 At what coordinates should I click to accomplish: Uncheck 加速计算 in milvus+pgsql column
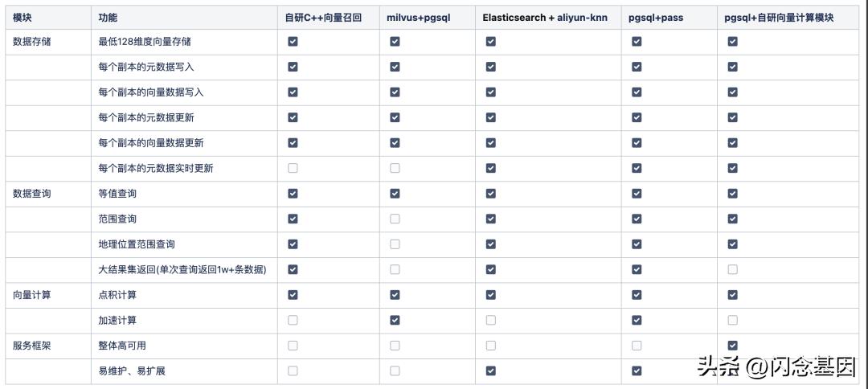tap(395, 320)
